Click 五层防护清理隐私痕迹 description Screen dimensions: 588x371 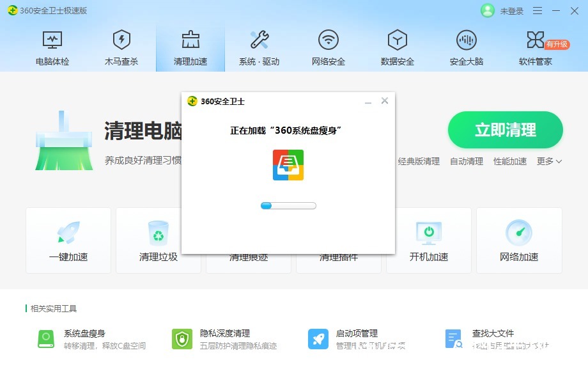[238, 346]
